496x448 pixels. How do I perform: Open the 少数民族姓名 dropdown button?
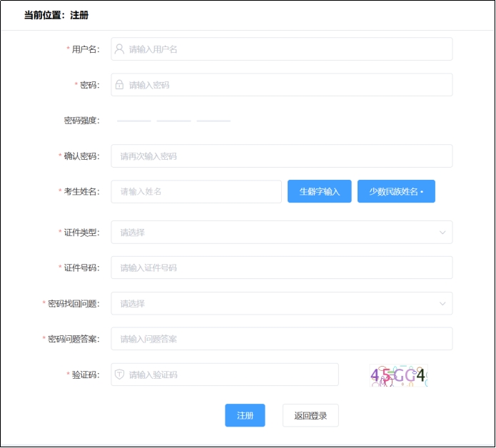click(x=396, y=191)
